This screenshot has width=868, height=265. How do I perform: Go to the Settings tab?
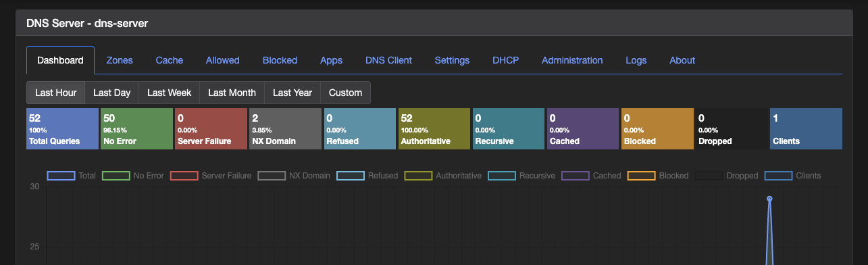tap(452, 60)
